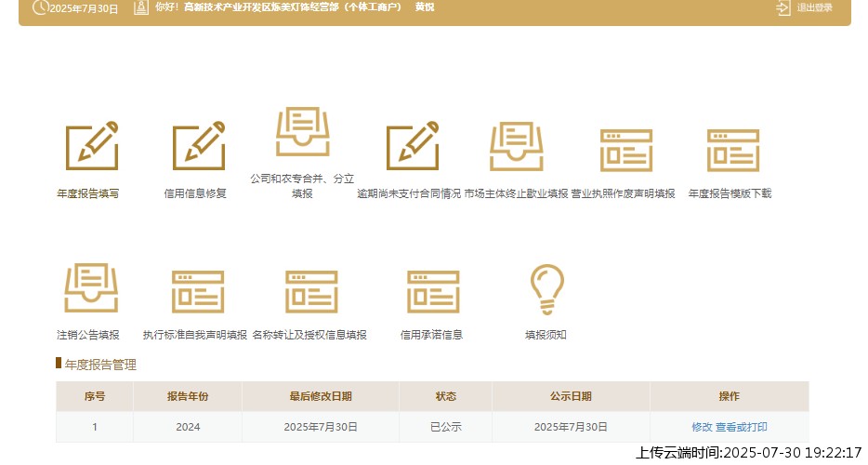
Task: Click the report year cell 2024
Action: (188, 427)
